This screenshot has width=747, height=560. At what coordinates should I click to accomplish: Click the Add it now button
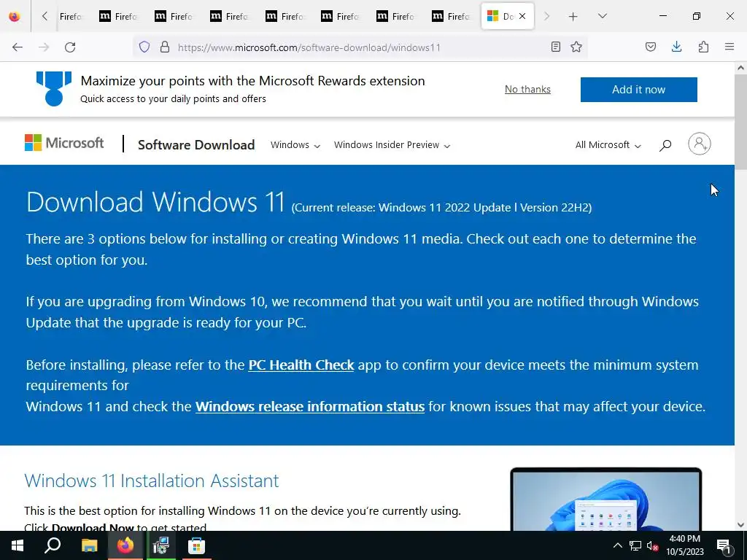[x=638, y=90]
